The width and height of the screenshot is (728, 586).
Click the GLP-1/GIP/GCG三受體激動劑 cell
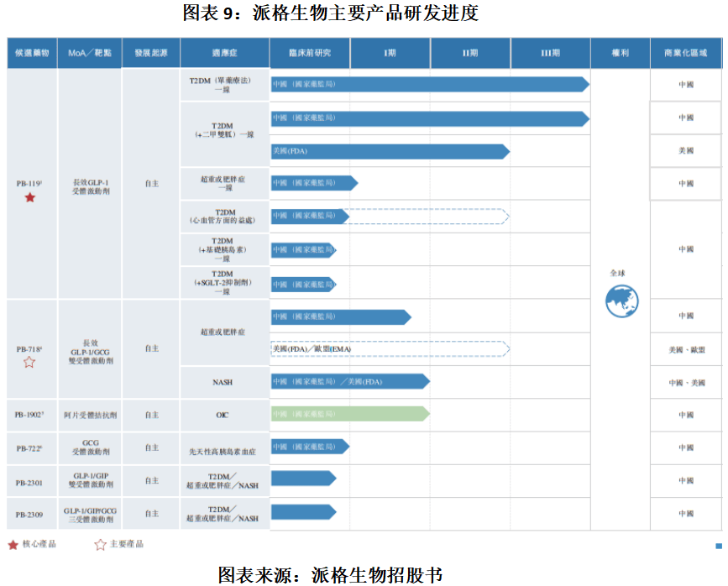[x=90, y=515]
